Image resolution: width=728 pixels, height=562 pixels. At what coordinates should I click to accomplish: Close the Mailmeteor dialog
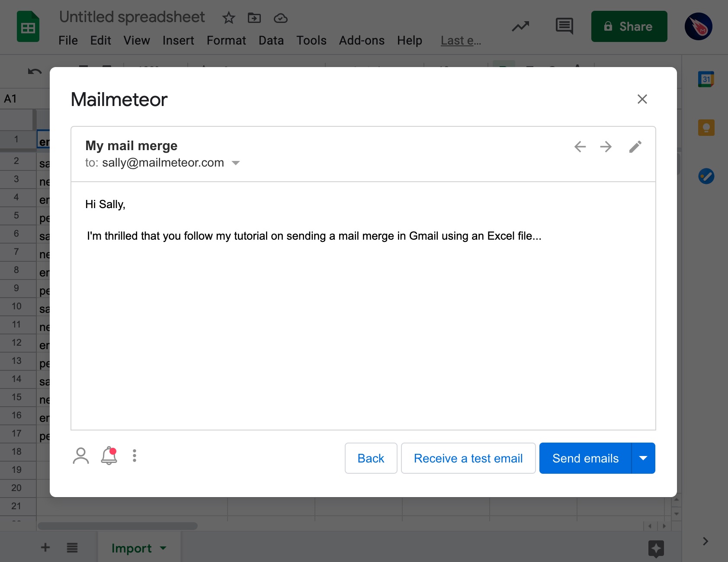[x=642, y=99]
